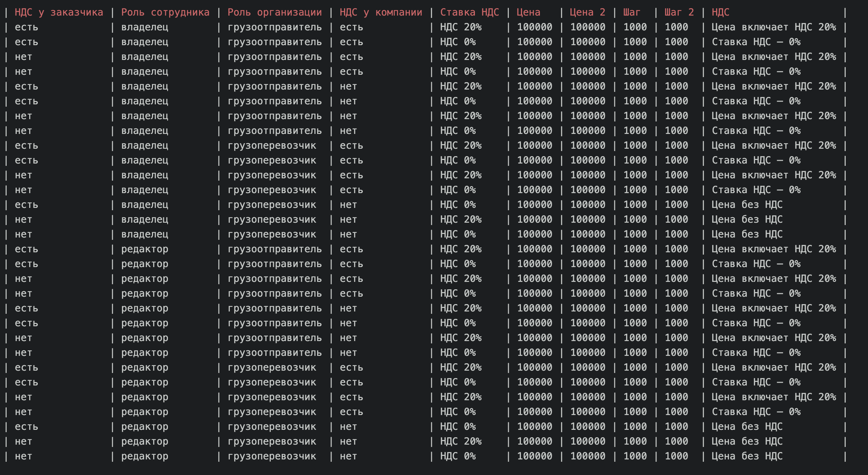Click 'редактор' in the last table row
This screenshot has width=868, height=475.
[x=145, y=456]
